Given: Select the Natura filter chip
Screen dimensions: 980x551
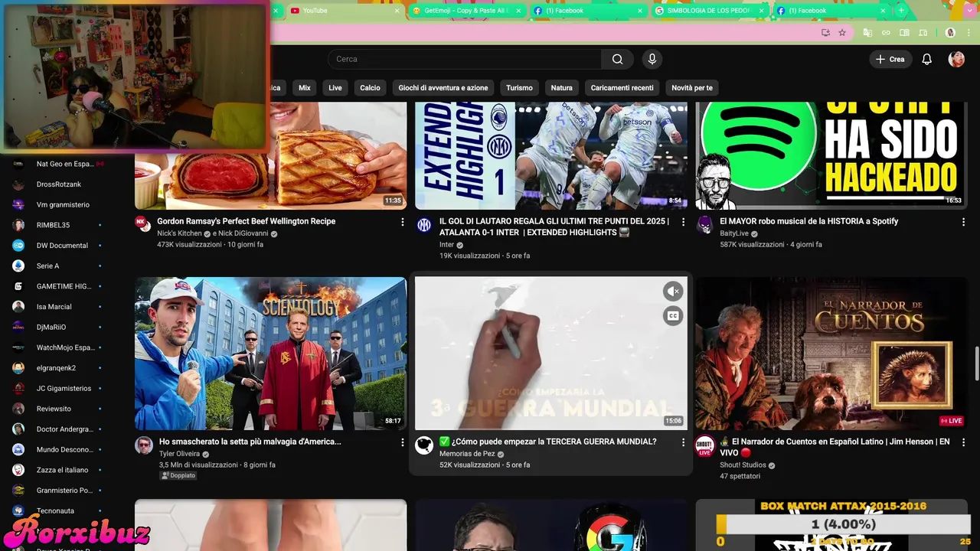Looking at the screenshot, I should [562, 88].
